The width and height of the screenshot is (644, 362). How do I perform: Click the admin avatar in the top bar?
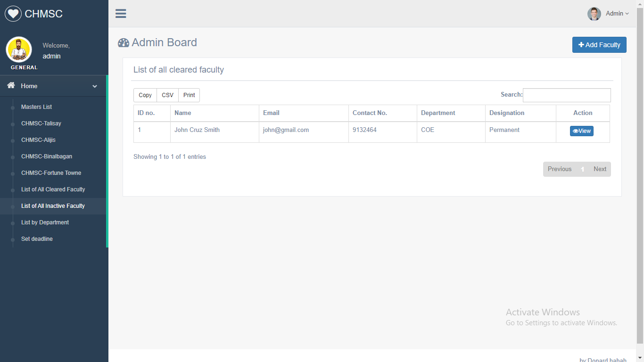594,14
